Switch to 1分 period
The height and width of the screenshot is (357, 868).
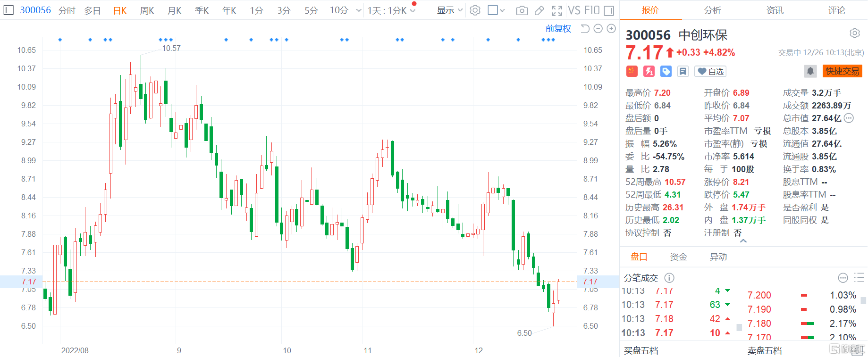(x=256, y=10)
